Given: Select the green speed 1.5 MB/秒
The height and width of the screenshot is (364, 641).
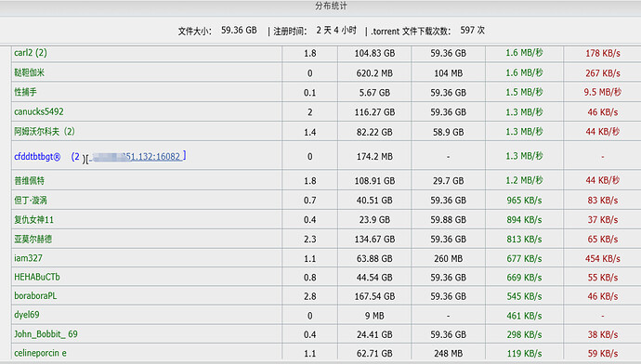Looking at the screenshot, I should pyautogui.click(x=525, y=92).
